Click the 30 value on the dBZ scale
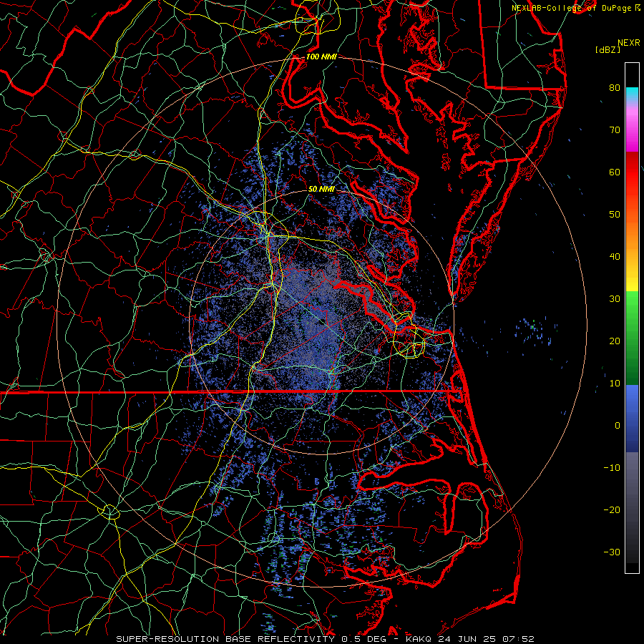 [x=615, y=298]
